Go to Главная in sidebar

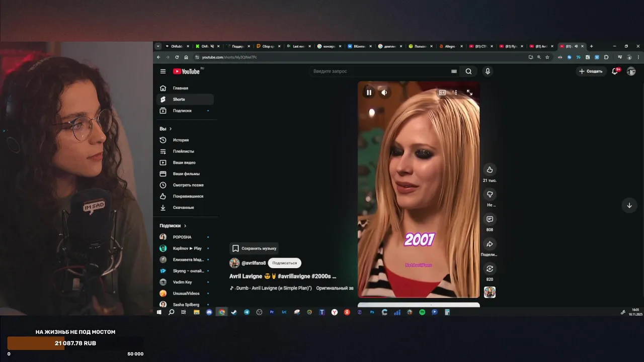click(x=185, y=88)
